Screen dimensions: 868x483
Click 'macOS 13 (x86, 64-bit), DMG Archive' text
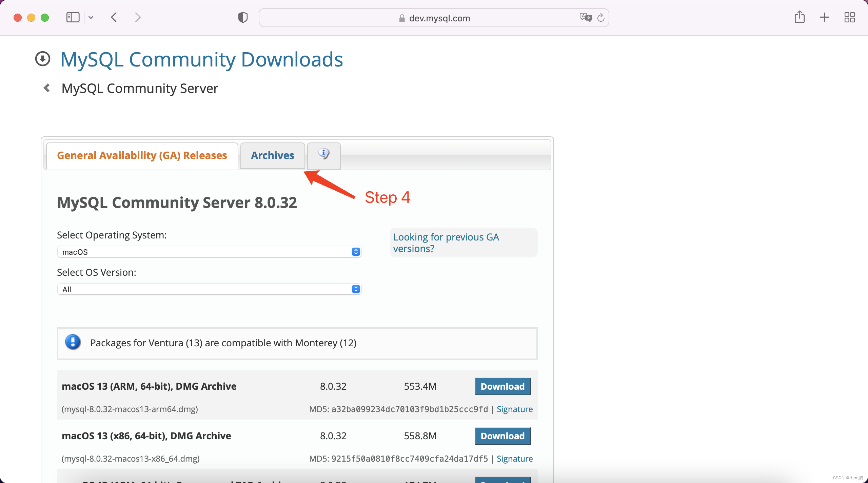coord(146,436)
